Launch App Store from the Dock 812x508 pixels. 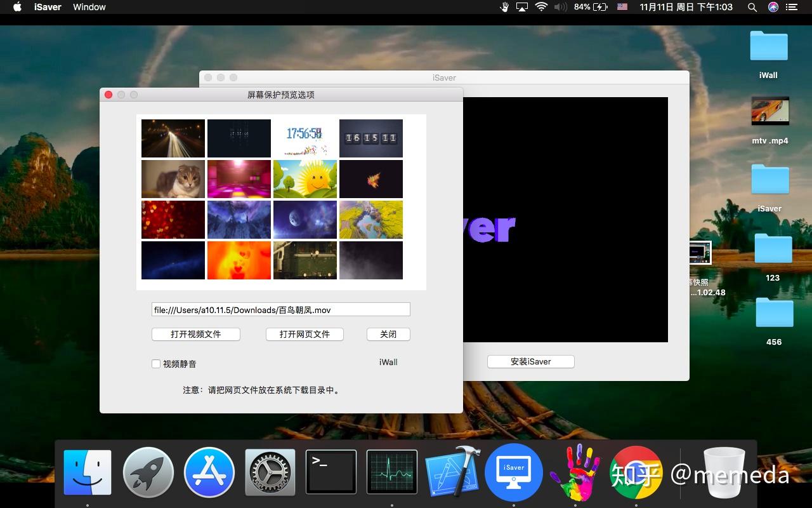coord(209,471)
